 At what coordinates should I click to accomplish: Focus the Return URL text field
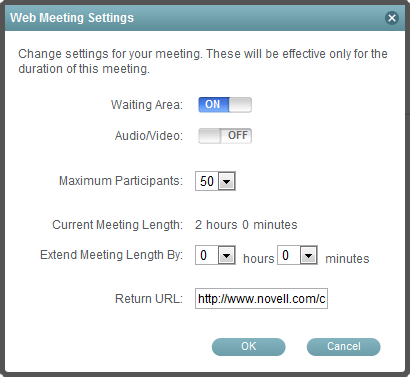click(x=261, y=298)
